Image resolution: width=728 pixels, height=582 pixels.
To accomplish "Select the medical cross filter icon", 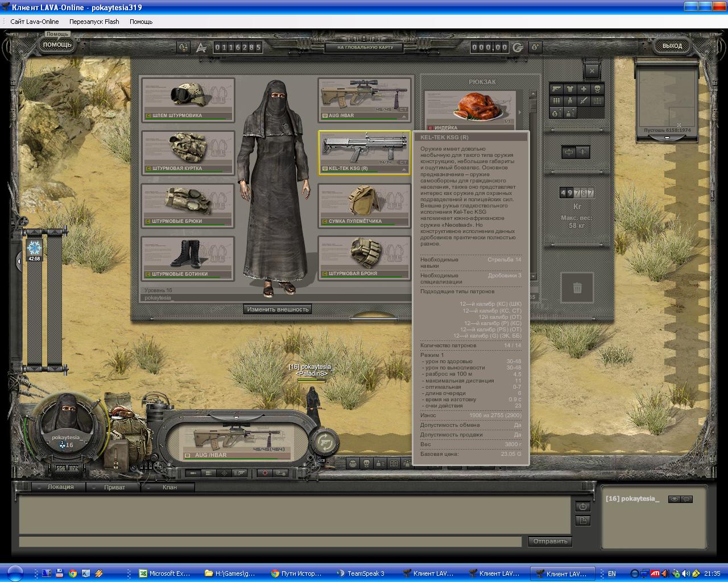I will click(584, 89).
